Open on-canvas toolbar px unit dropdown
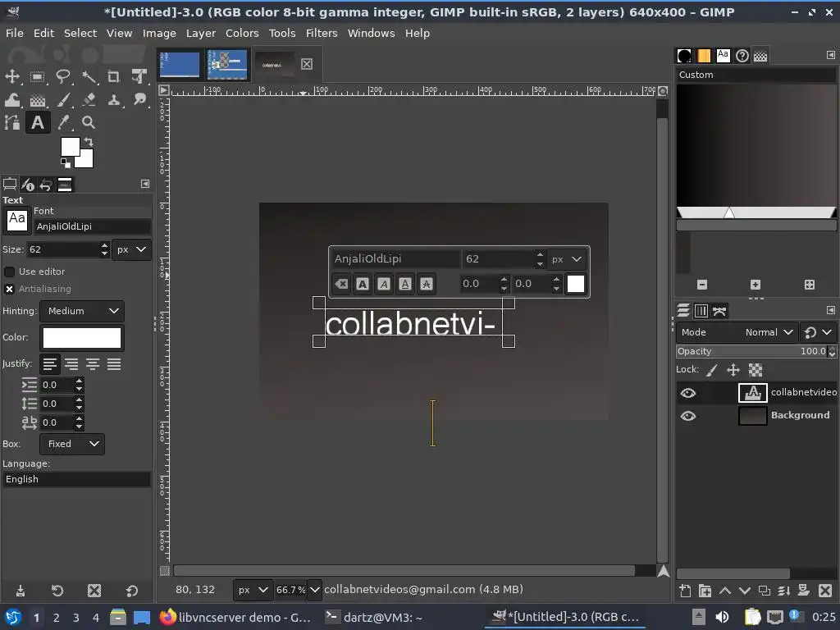840x630 pixels. coord(568,259)
